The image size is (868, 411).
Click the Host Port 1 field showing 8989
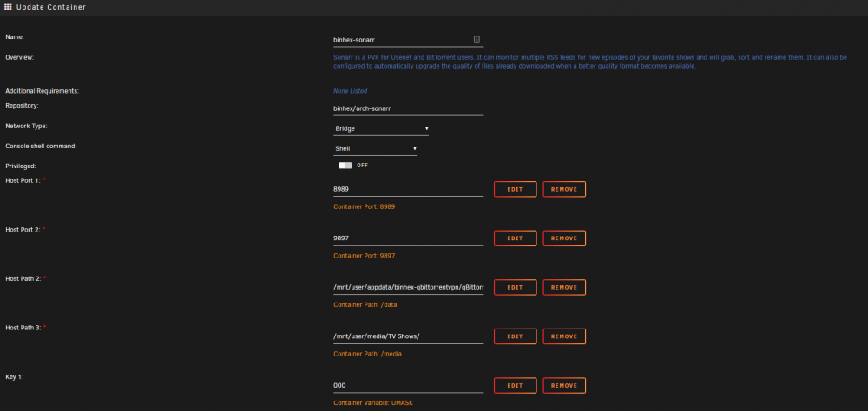click(x=409, y=189)
